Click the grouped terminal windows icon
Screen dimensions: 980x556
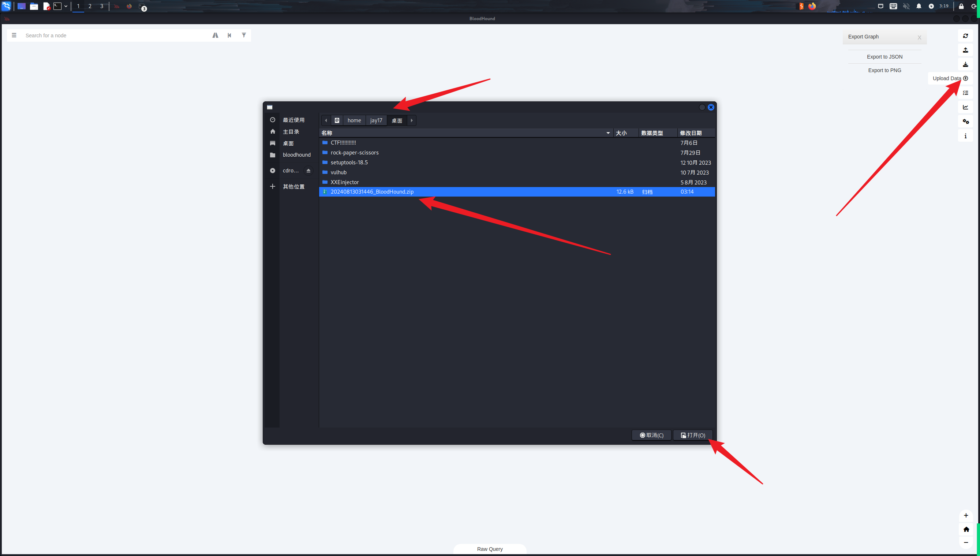pos(142,7)
